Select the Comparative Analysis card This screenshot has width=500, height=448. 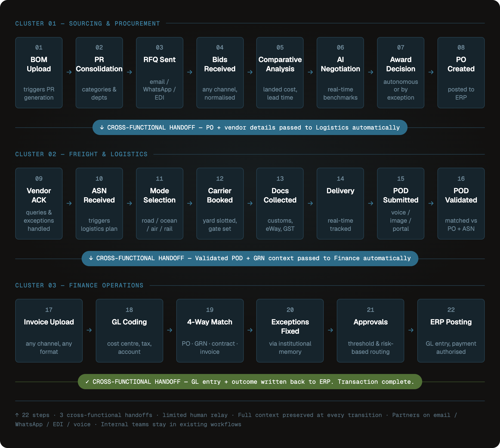point(280,73)
